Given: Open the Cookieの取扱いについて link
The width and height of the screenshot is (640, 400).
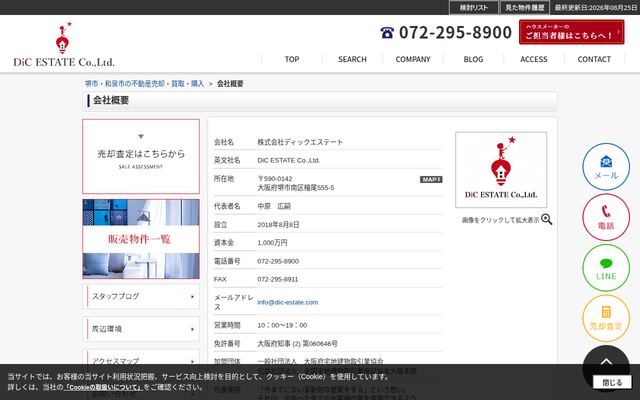Looking at the screenshot, I should coord(103,387).
